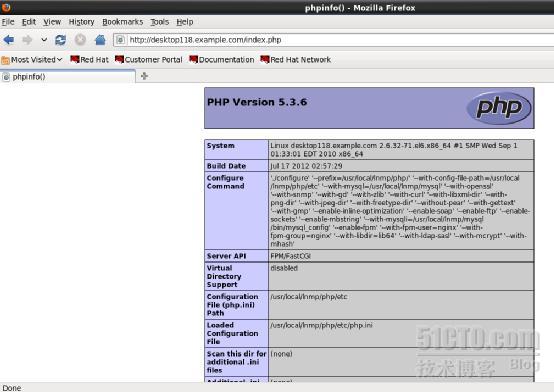Open the Documentation bookmark
The width and height of the screenshot is (554, 392).
tap(222, 60)
